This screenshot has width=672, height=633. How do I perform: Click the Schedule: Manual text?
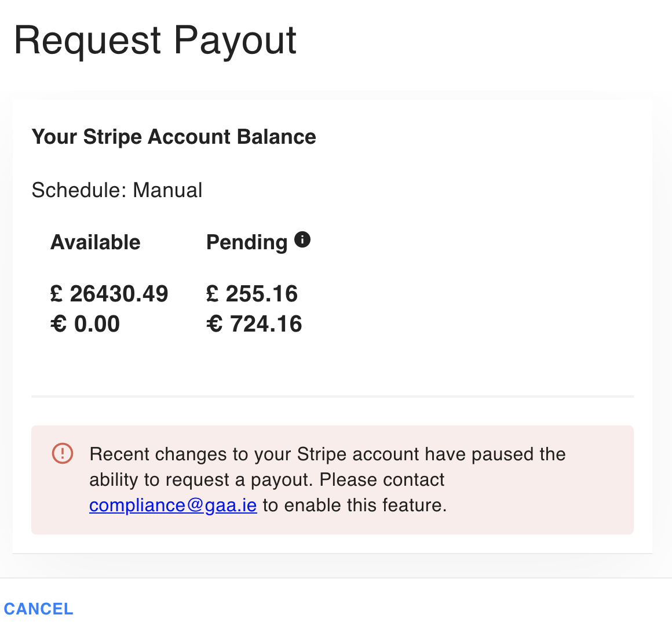pyautogui.click(x=117, y=190)
